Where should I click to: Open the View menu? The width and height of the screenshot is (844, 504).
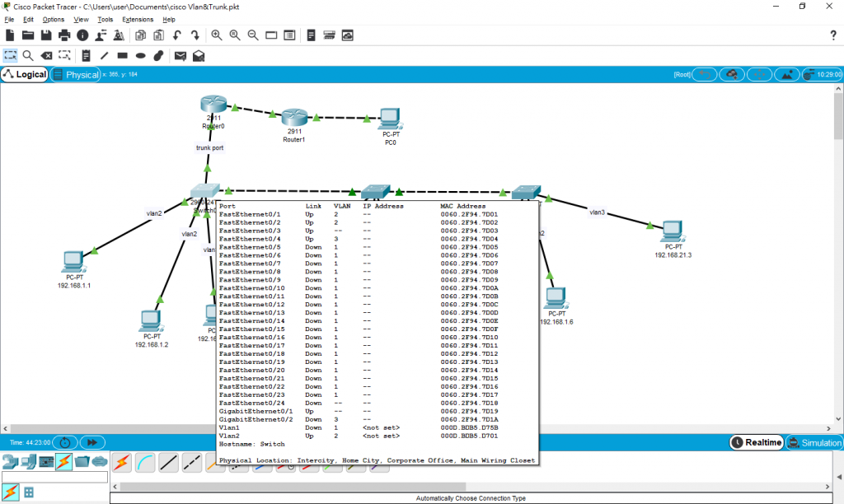pos(81,20)
